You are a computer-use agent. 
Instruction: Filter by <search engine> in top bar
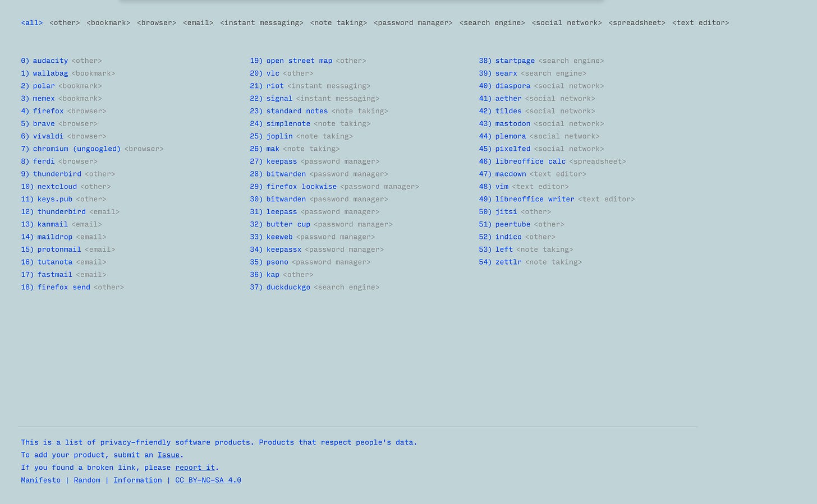click(492, 23)
